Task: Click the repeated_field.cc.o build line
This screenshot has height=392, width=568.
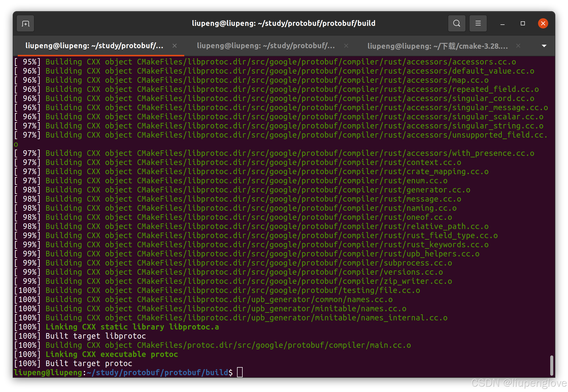Action: click(x=276, y=89)
